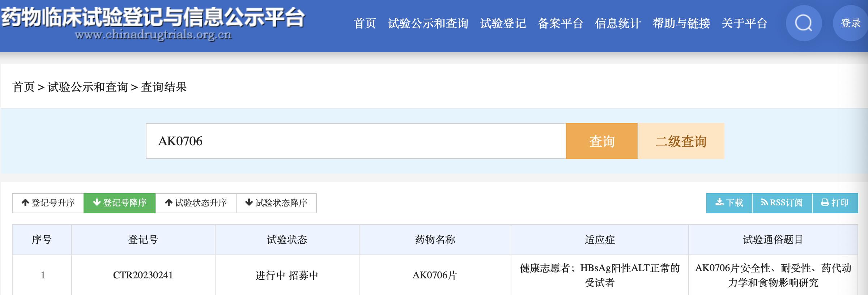Image resolution: width=868 pixels, height=295 pixels.
Task: Subscribe via the RSS订阅 icon button
Action: coord(782,203)
